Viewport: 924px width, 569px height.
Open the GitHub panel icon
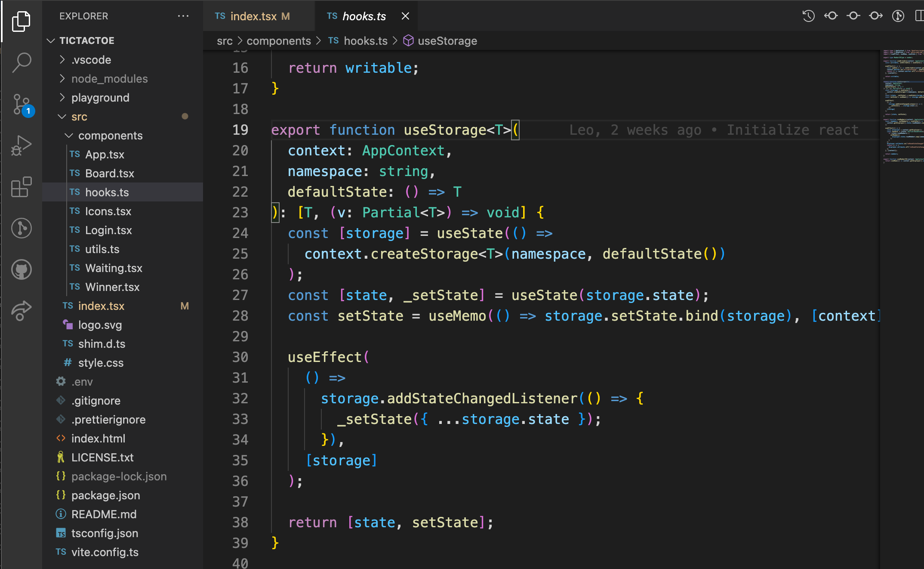click(22, 270)
